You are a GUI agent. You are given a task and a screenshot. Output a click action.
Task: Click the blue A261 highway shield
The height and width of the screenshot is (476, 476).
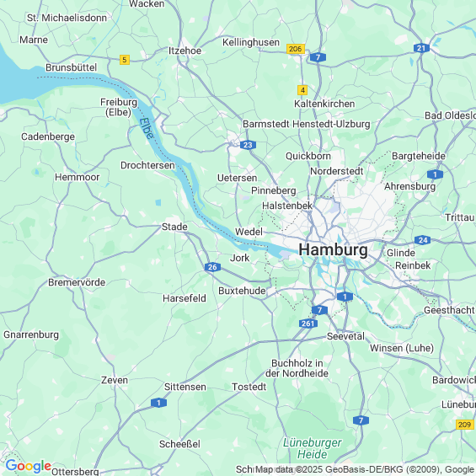pyautogui.click(x=308, y=324)
